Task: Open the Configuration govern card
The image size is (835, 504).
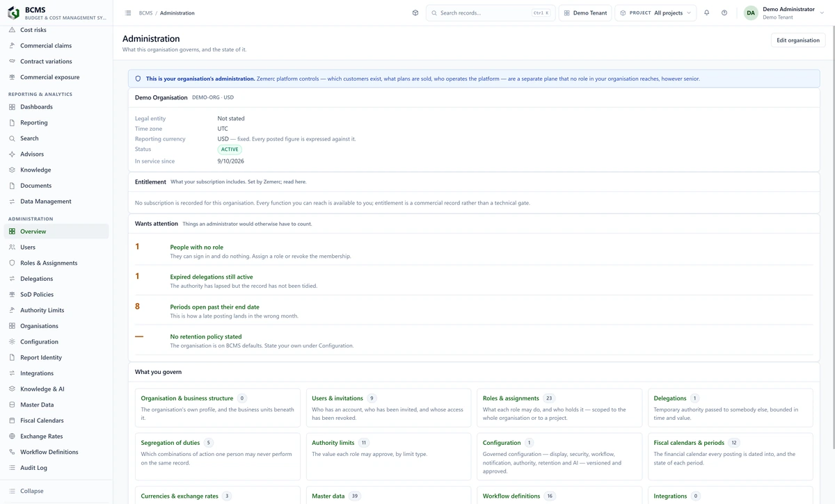Action: point(559,457)
